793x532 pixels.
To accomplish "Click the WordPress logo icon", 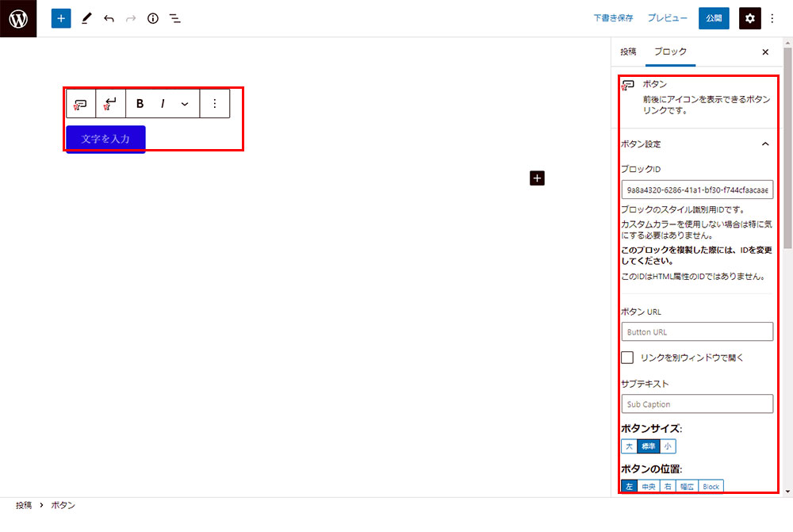I will pos(18,18).
